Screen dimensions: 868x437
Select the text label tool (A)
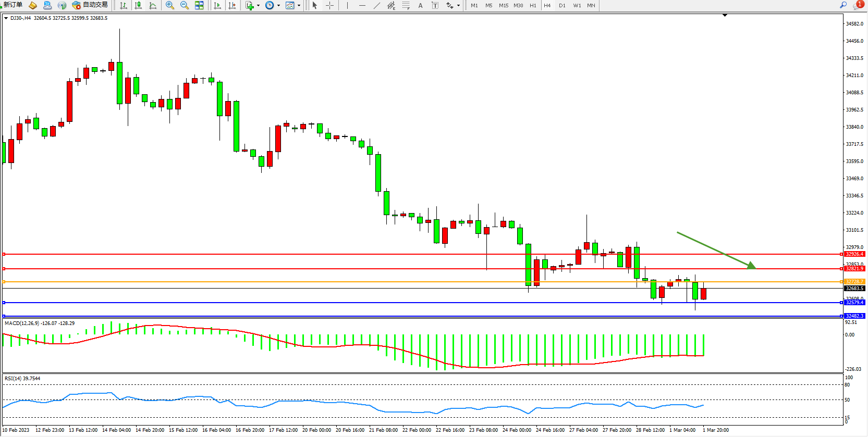pyautogui.click(x=420, y=5)
